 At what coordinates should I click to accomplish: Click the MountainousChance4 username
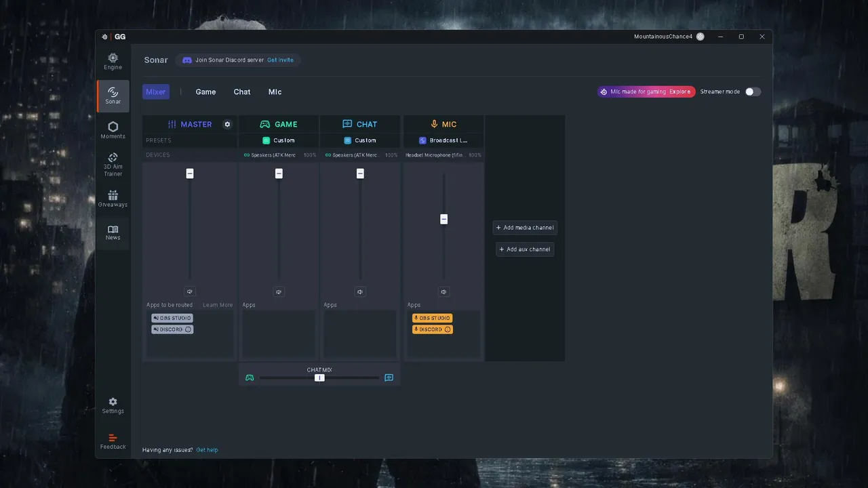click(x=663, y=37)
